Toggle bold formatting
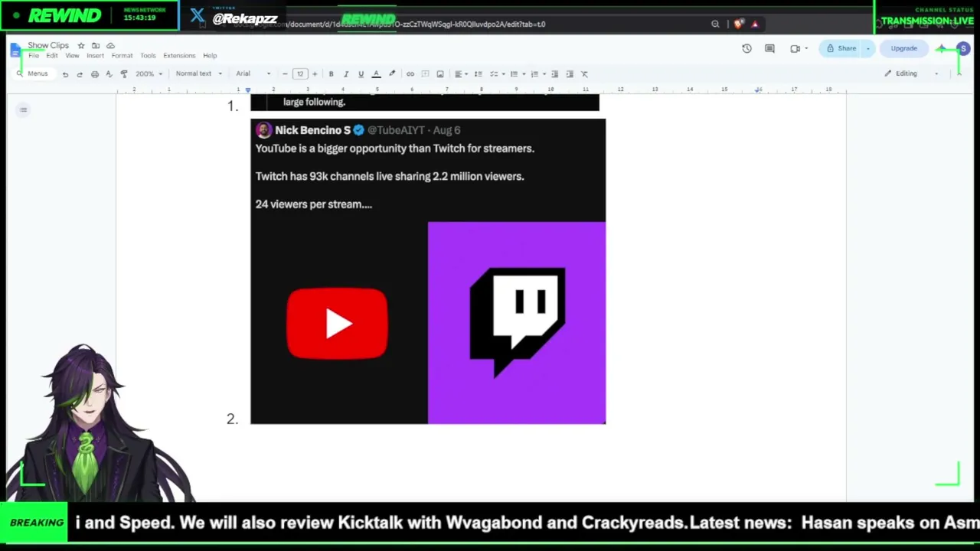 (x=331, y=74)
